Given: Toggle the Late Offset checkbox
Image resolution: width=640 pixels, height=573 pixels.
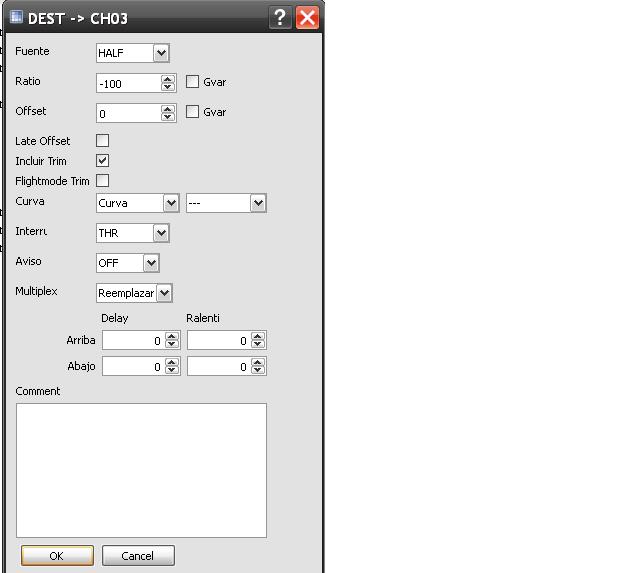Looking at the screenshot, I should [x=102, y=141].
